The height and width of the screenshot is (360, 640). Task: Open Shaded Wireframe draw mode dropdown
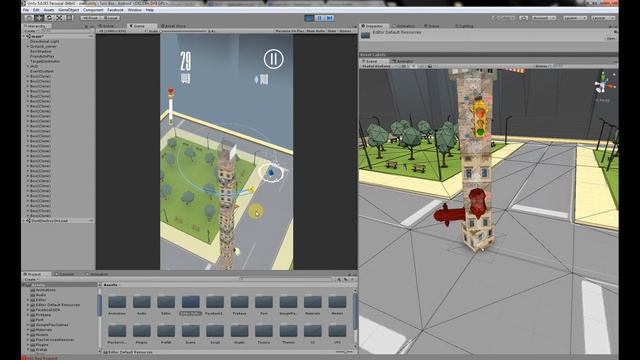378,66
